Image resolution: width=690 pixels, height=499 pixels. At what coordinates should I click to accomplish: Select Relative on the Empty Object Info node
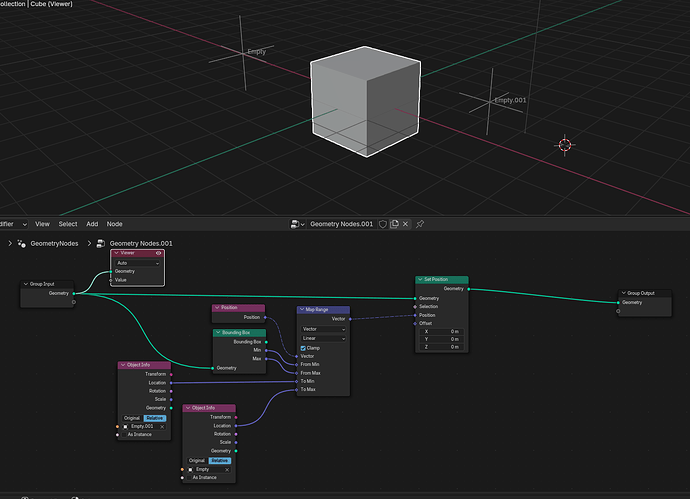tap(220, 461)
